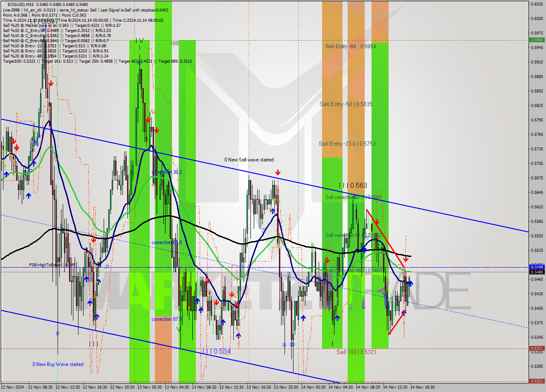546x392 pixels.
Task: Click the 'Sell %20 @ Market price' info line
Action: 62,25
